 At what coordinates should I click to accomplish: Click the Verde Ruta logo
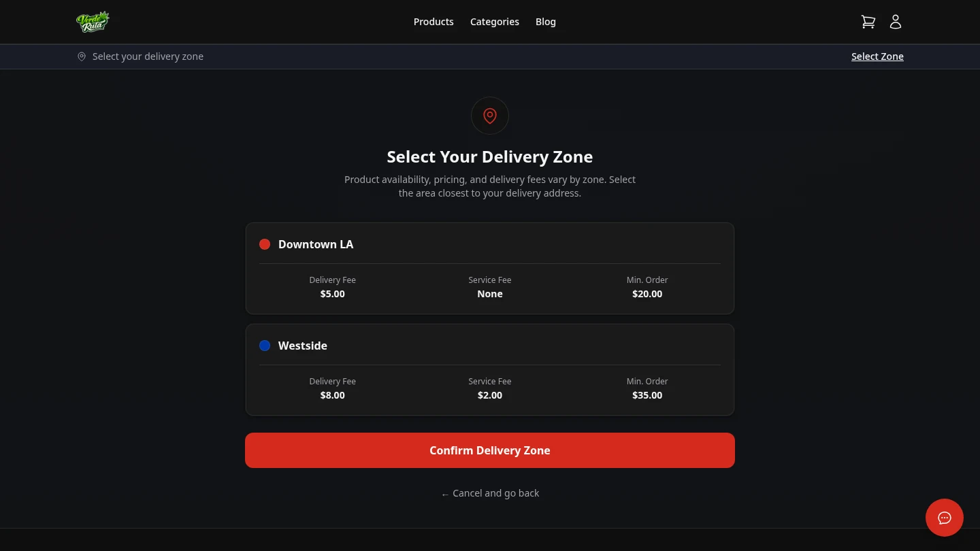93,21
